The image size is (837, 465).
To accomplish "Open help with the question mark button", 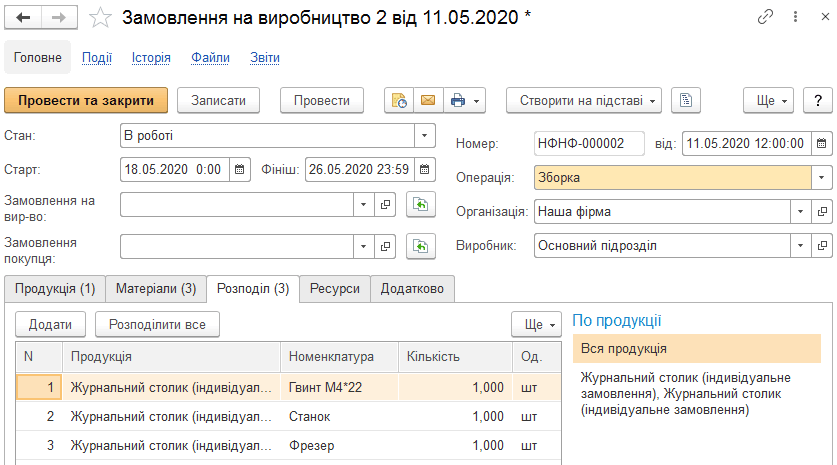I will (x=818, y=100).
